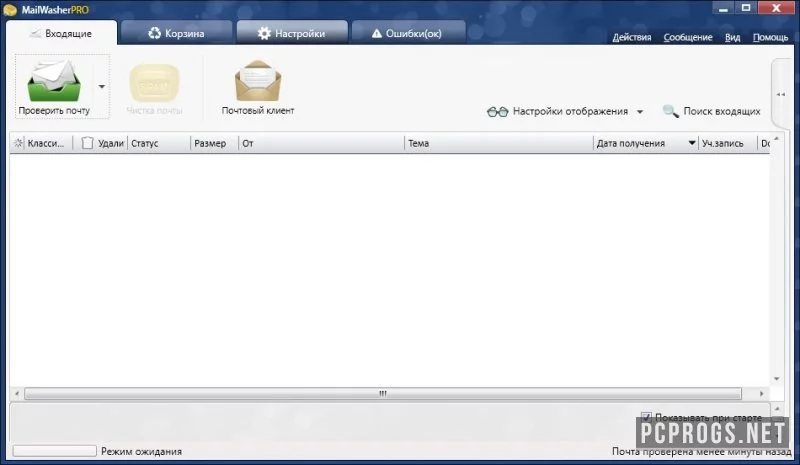Click the message list scroll down arrow
The width and height of the screenshot is (800, 465).
pos(777,379)
